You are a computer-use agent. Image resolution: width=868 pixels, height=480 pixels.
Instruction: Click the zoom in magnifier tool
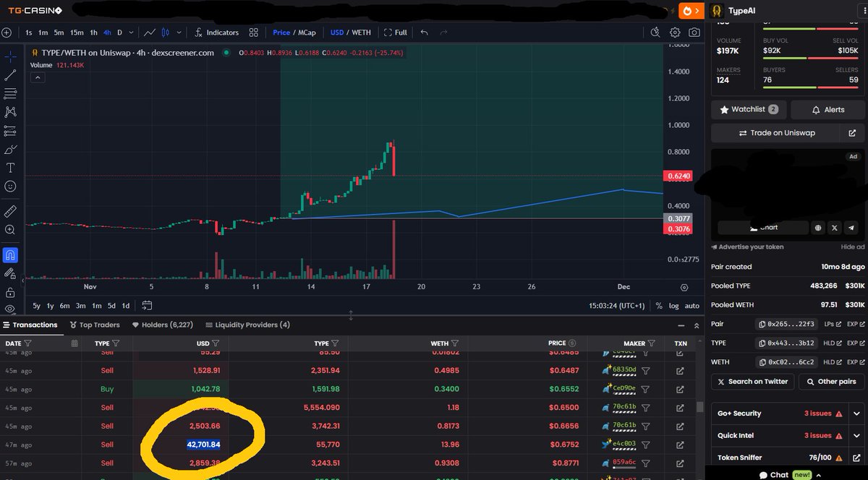10,230
